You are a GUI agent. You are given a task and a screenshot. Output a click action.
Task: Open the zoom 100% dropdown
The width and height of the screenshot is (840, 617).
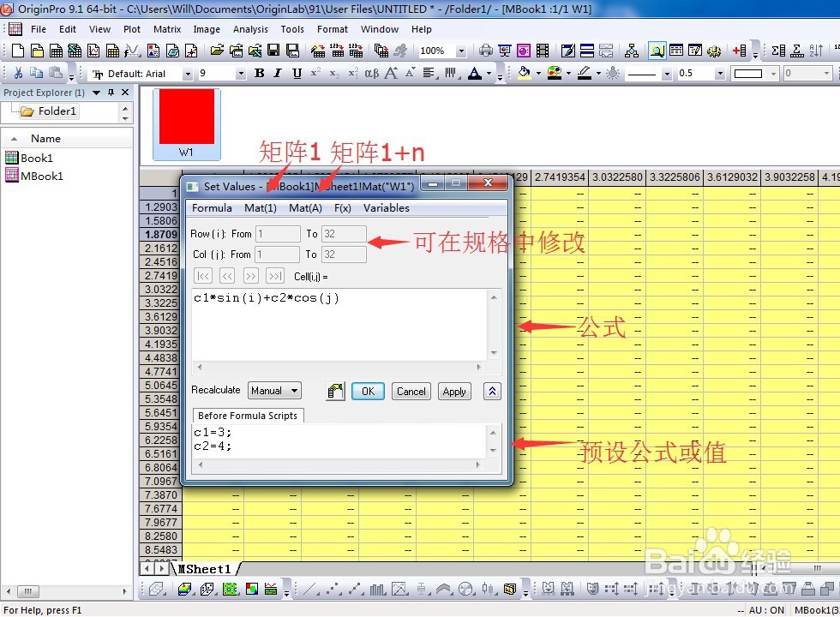pos(461,51)
